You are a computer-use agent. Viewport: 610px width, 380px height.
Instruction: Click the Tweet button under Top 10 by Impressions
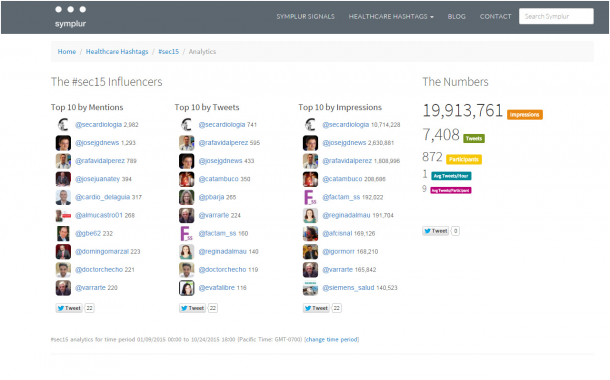[x=316, y=308]
